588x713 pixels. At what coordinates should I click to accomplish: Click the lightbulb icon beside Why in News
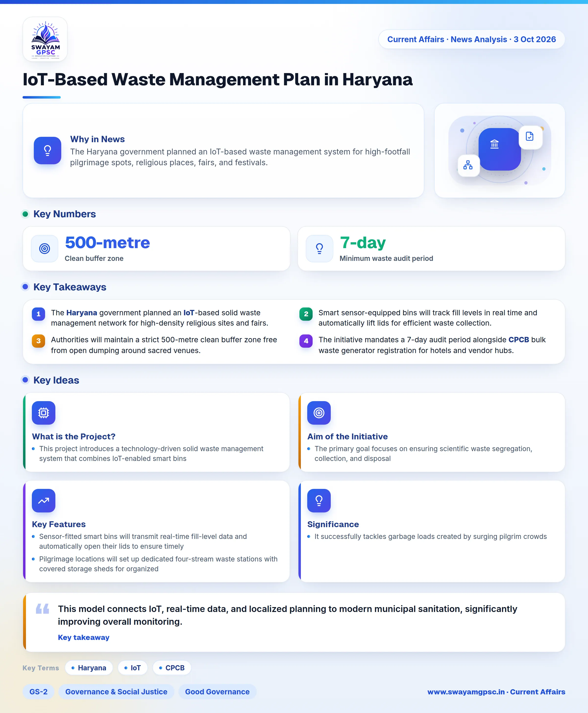pyautogui.click(x=48, y=151)
